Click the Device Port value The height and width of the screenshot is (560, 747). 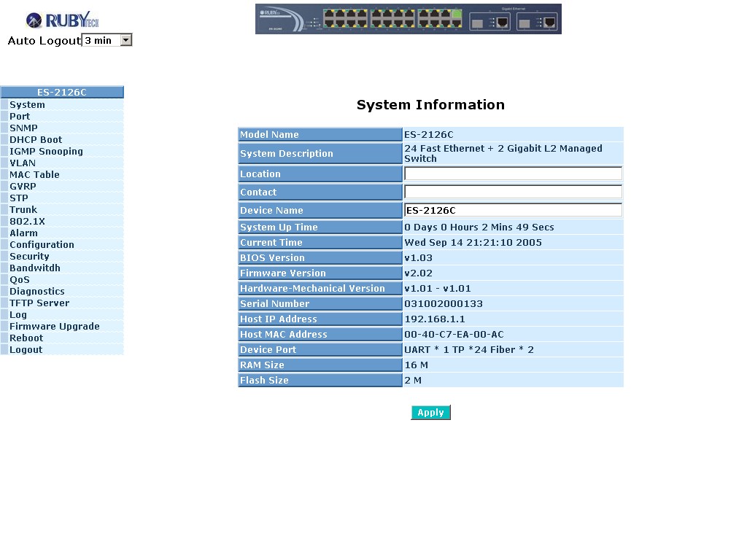coord(469,349)
